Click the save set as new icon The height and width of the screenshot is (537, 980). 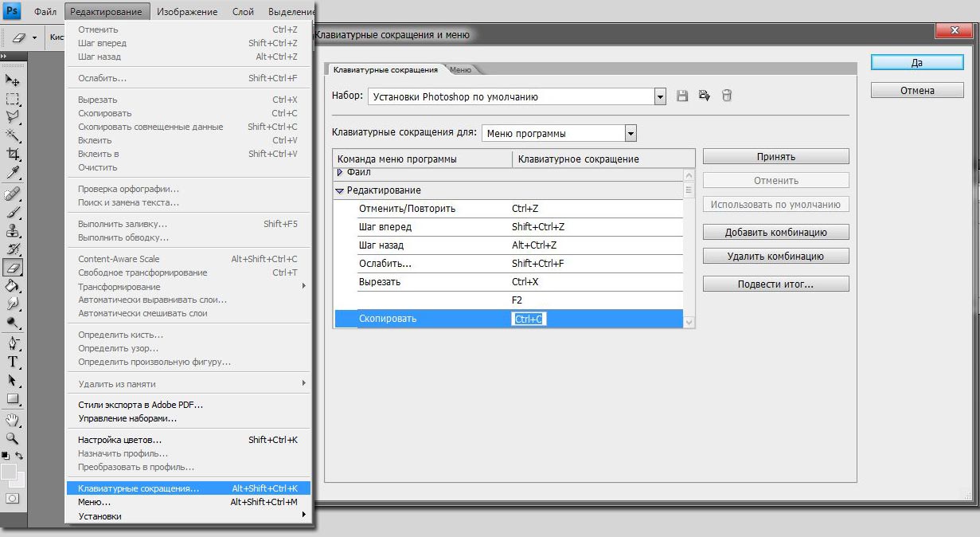point(704,95)
